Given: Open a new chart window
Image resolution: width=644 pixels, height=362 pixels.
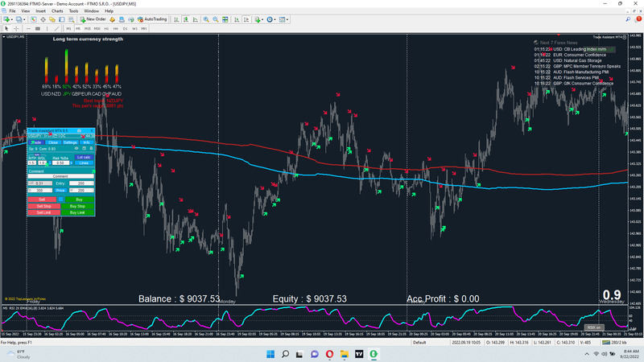Looking at the screenshot, I should coord(6,19).
